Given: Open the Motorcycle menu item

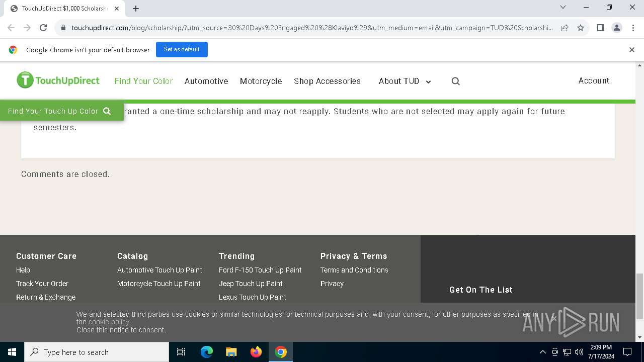Looking at the screenshot, I should (261, 81).
